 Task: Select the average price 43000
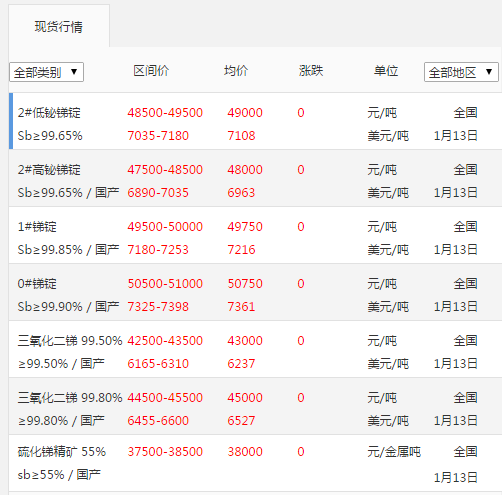[x=245, y=341]
